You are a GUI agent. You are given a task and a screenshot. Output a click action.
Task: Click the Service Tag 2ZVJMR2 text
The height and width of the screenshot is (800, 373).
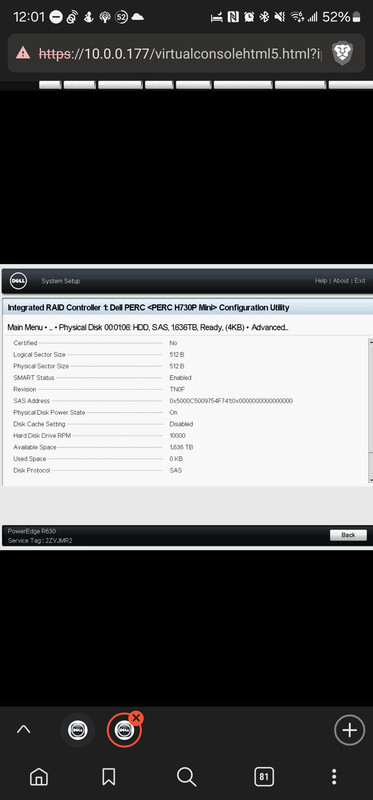40,540
